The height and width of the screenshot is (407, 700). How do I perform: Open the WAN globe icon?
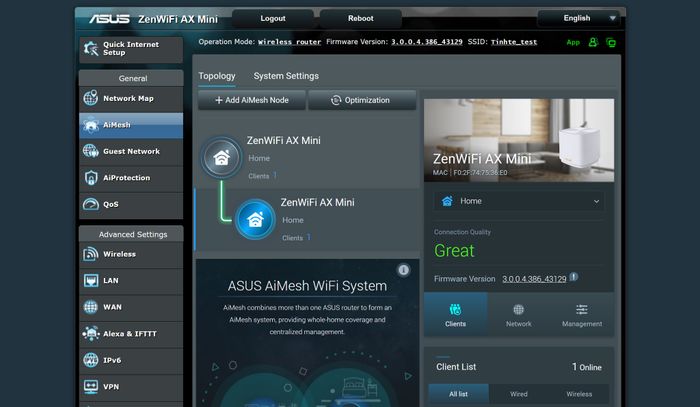tap(91, 307)
